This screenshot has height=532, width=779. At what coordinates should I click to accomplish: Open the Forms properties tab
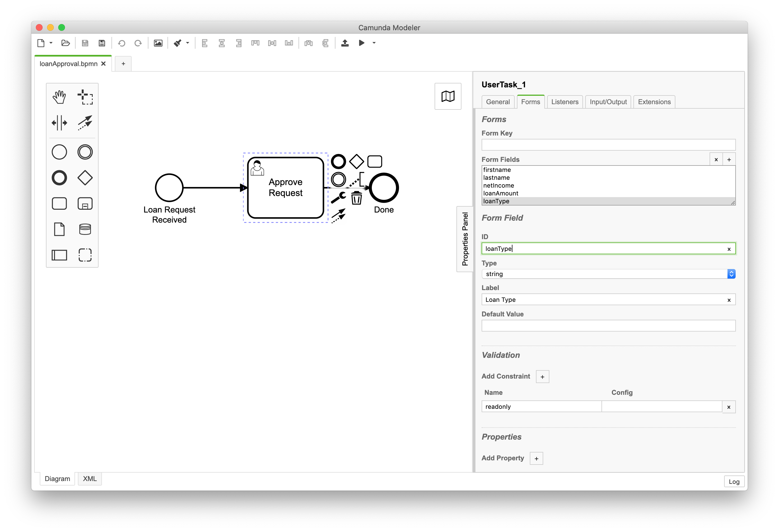coord(531,102)
